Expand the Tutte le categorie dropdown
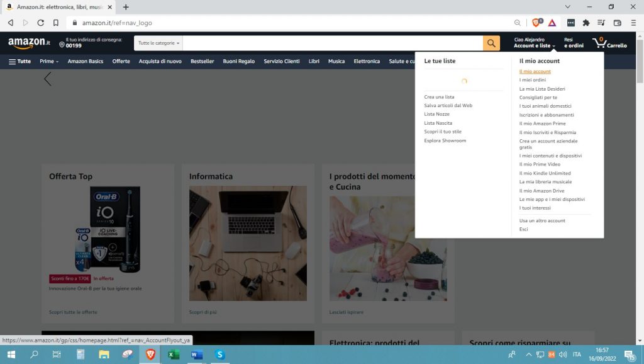This screenshot has width=644, height=364. click(x=157, y=43)
